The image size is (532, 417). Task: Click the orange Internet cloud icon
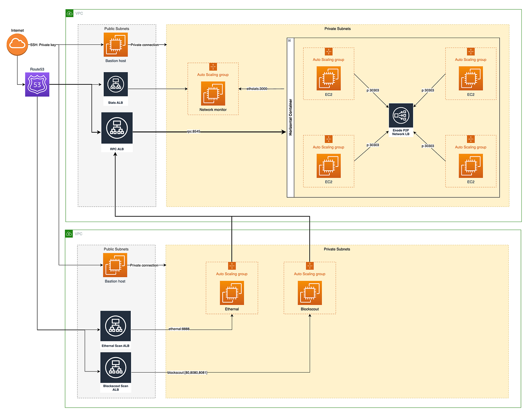(x=17, y=44)
